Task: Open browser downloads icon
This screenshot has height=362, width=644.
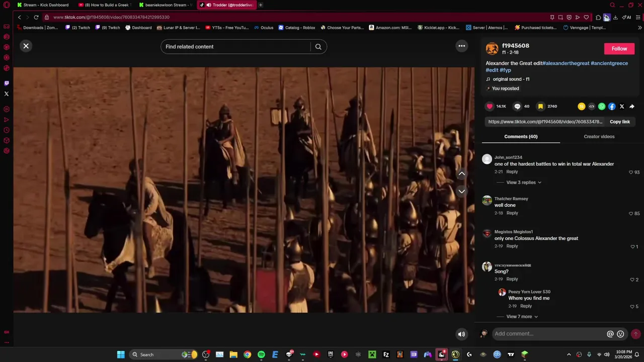Action: point(615,17)
